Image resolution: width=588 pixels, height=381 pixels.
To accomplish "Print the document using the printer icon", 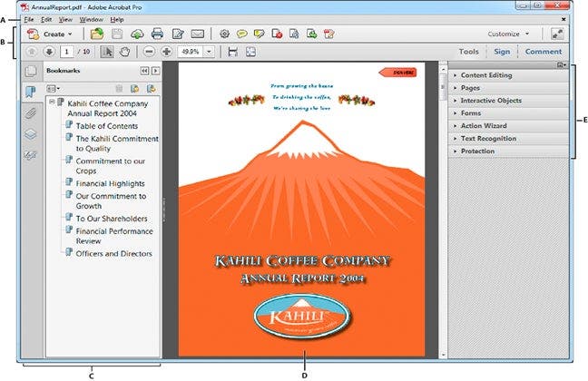I will coord(157,34).
